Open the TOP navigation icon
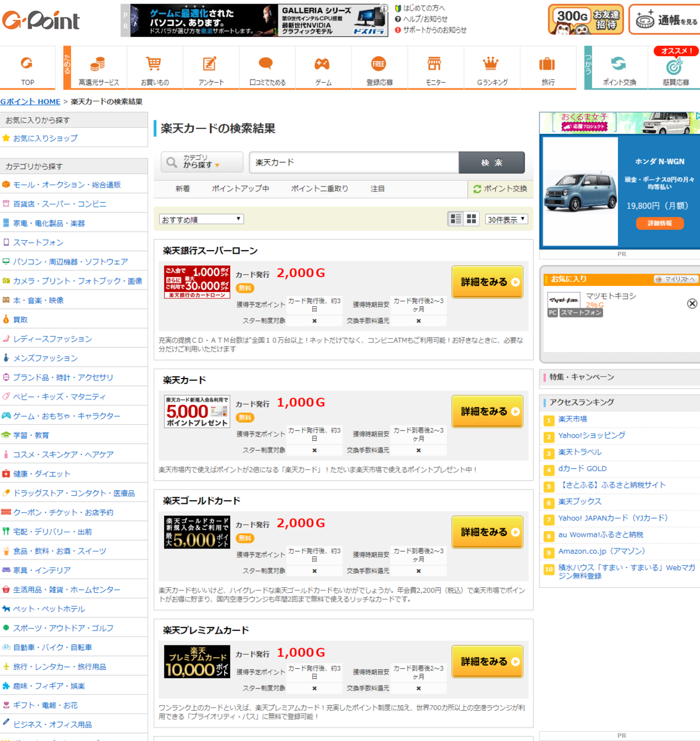The height and width of the screenshot is (741, 700). [x=27, y=63]
